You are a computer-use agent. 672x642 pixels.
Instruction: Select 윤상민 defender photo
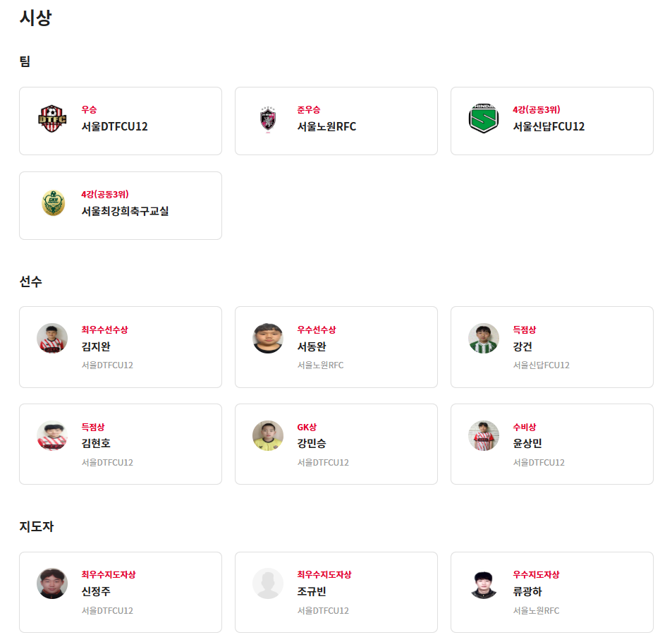click(484, 435)
